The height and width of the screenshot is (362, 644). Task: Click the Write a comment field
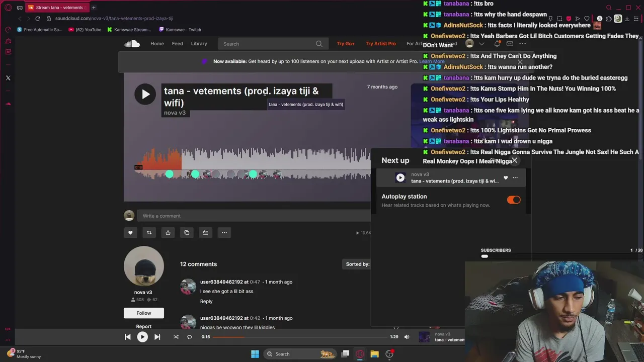pos(254,216)
